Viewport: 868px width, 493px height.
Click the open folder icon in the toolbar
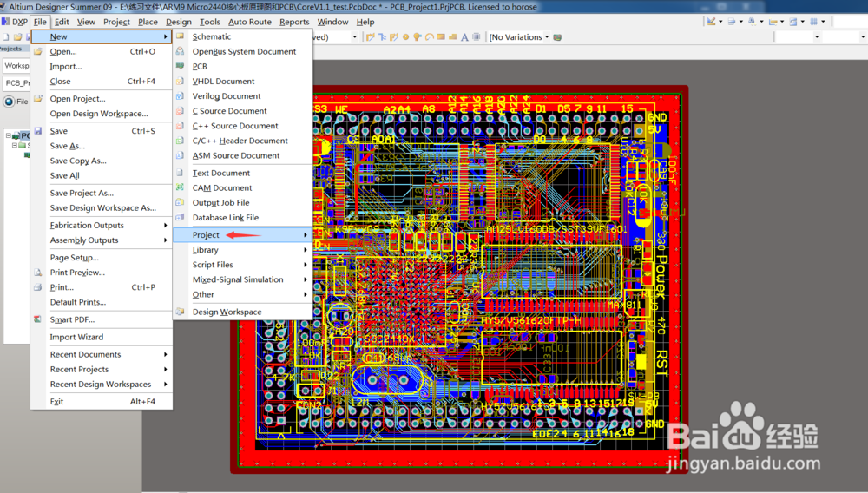coord(17,37)
